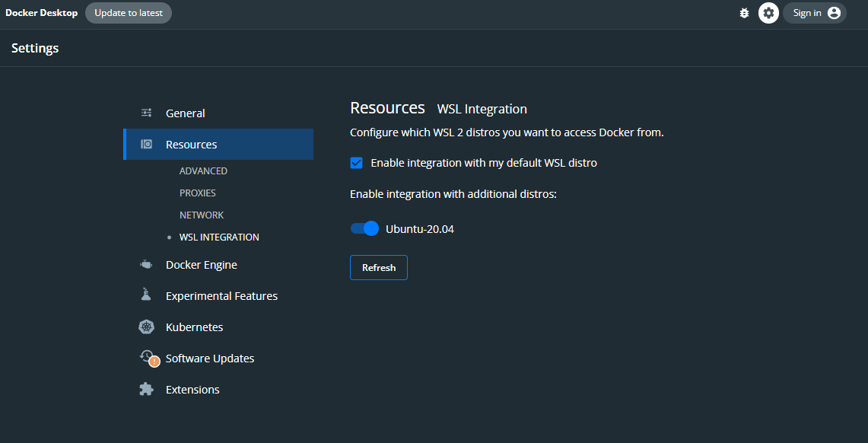Select the Network subsection
Image resolution: width=868 pixels, height=443 pixels.
click(202, 215)
